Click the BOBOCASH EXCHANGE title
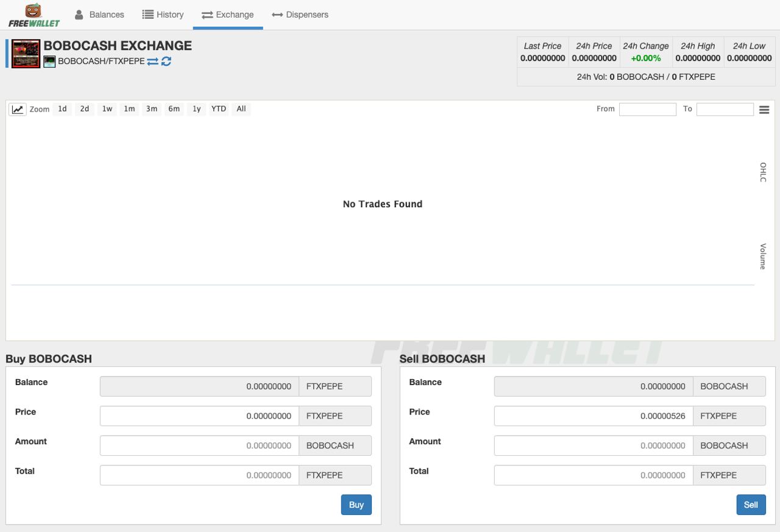The image size is (780, 532). click(x=118, y=46)
